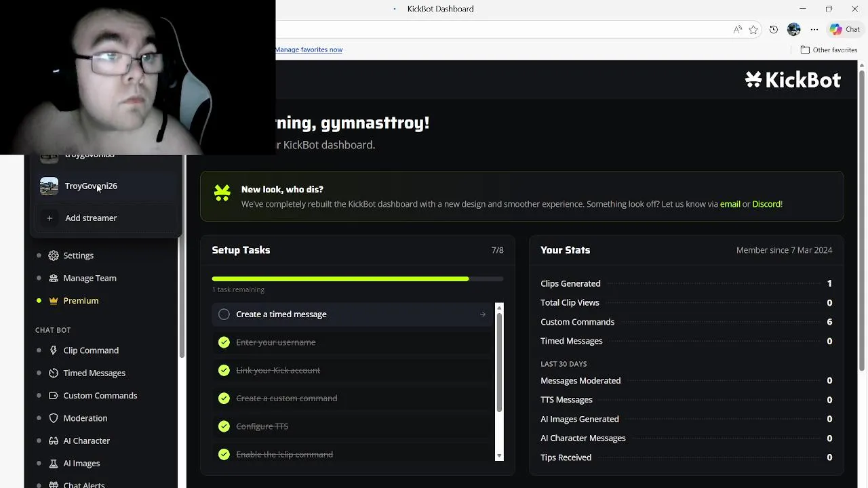Click the Custom Commands icon
The width and height of the screenshot is (868, 488).
click(54, 395)
